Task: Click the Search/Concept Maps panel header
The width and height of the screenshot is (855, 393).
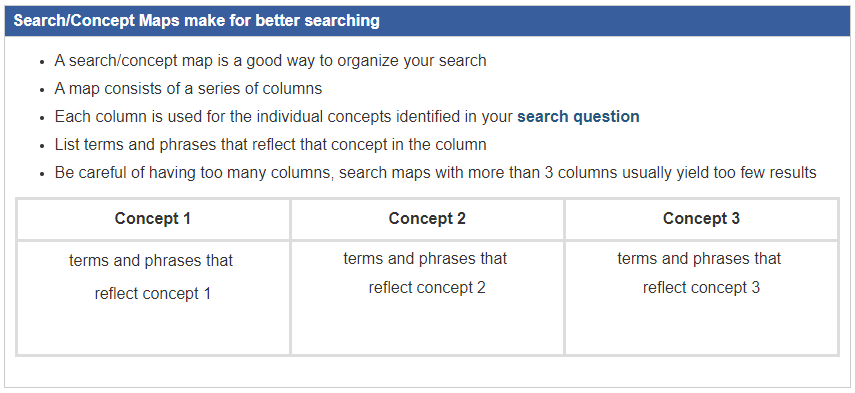Action: tap(428, 21)
